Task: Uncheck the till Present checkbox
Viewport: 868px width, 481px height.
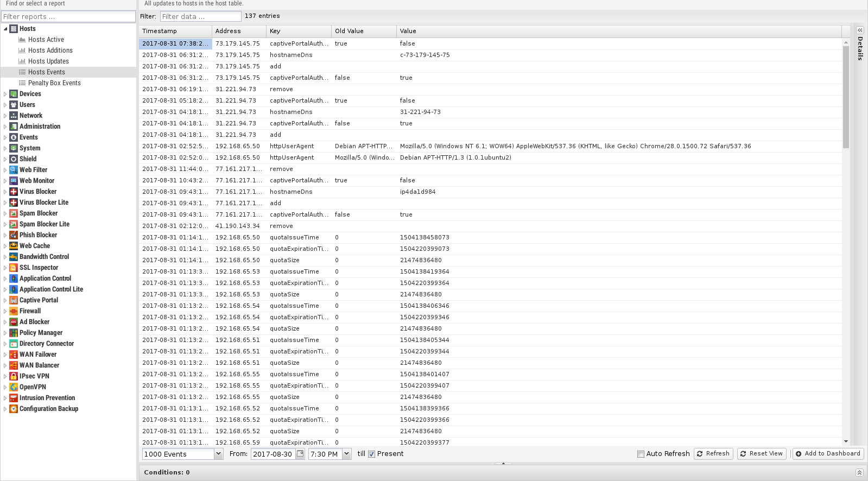Action: 372,454
